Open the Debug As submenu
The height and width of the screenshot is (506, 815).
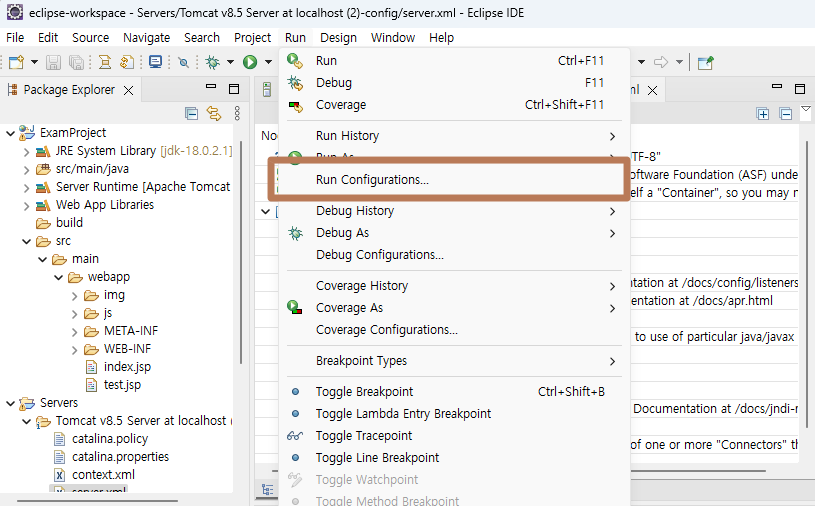coord(454,233)
